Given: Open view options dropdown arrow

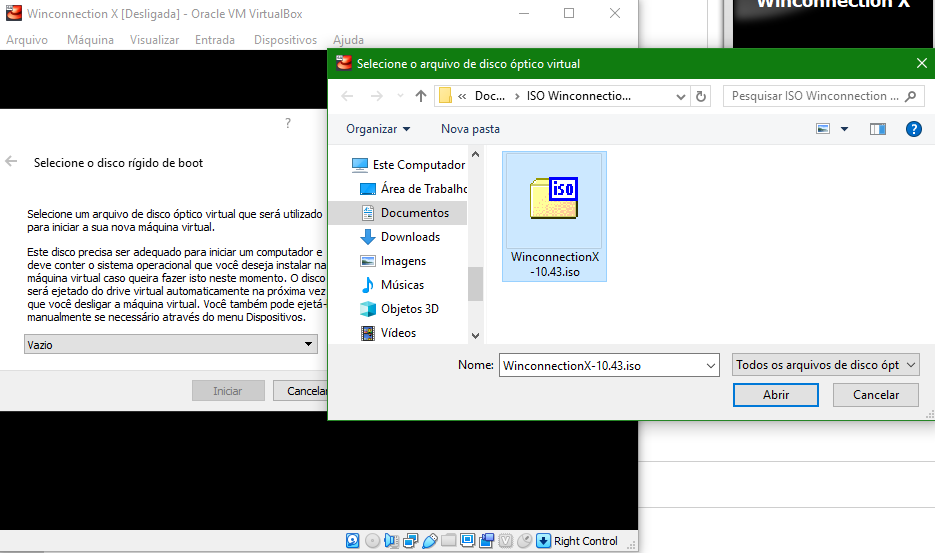Looking at the screenshot, I should pos(844,129).
